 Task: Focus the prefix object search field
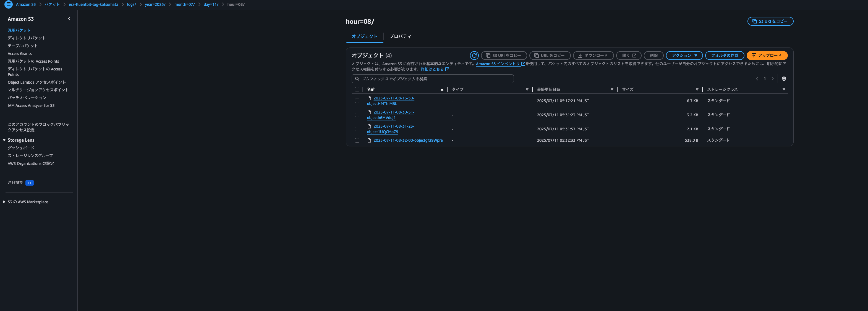point(433,79)
